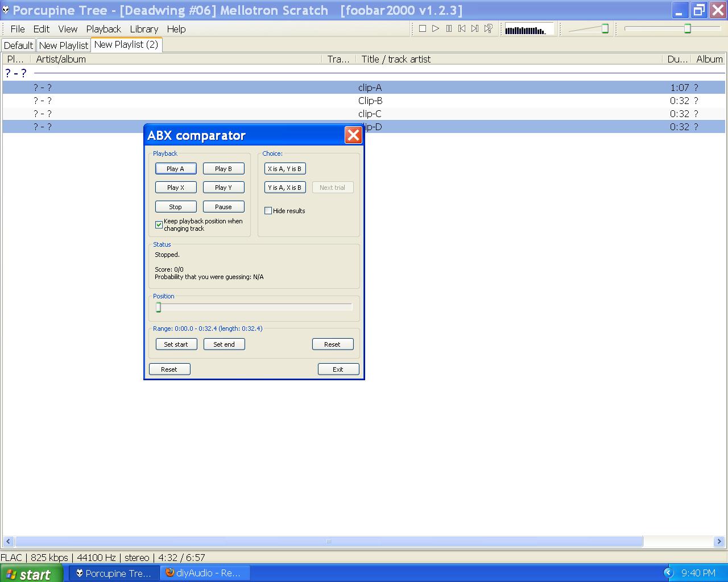The image size is (728, 582).
Task: Sort by Artist/album column header
Action: pyautogui.click(x=176, y=59)
